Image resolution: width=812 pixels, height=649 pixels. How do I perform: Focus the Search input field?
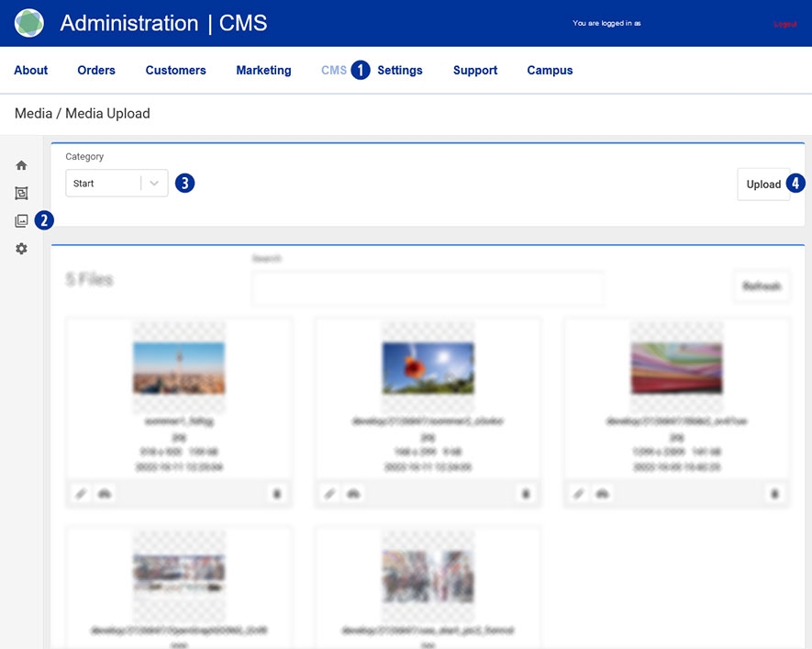(x=428, y=287)
